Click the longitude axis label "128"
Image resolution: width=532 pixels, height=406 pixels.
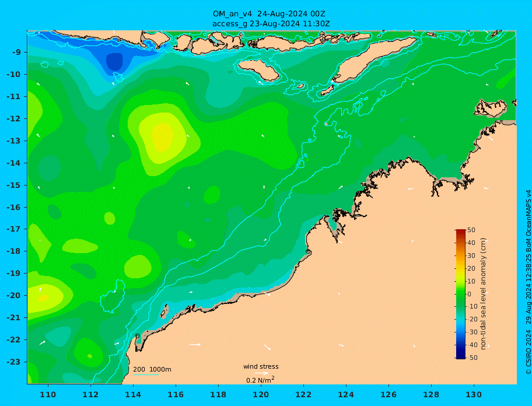click(x=431, y=394)
